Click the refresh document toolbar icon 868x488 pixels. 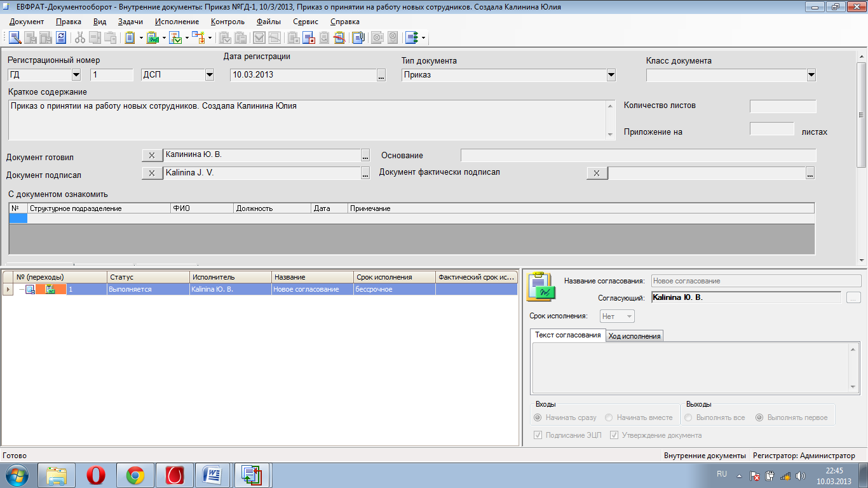coord(61,37)
